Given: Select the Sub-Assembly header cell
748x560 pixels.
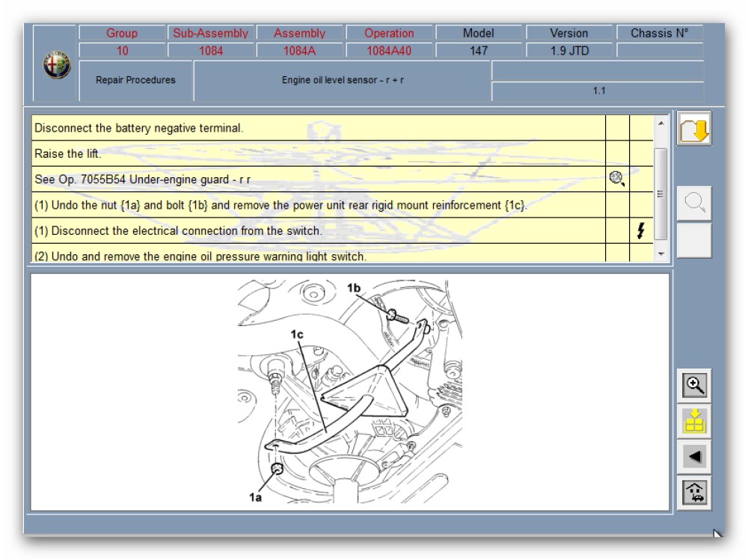Looking at the screenshot, I should pos(211,33).
